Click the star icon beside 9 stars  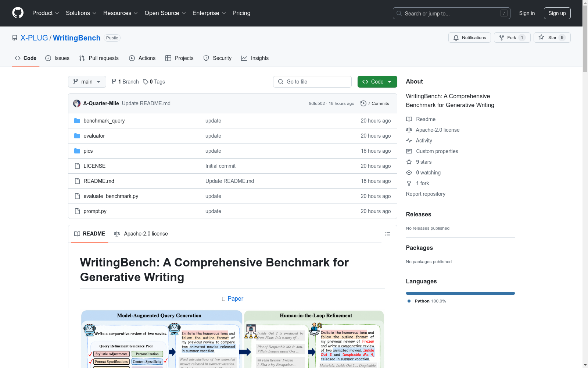409,162
